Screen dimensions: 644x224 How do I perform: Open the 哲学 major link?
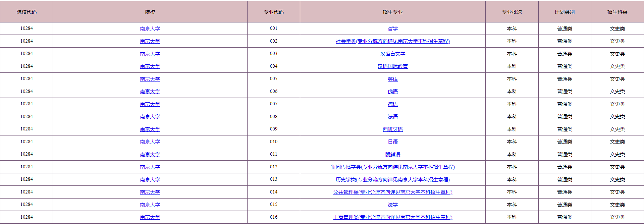tap(392, 29)
